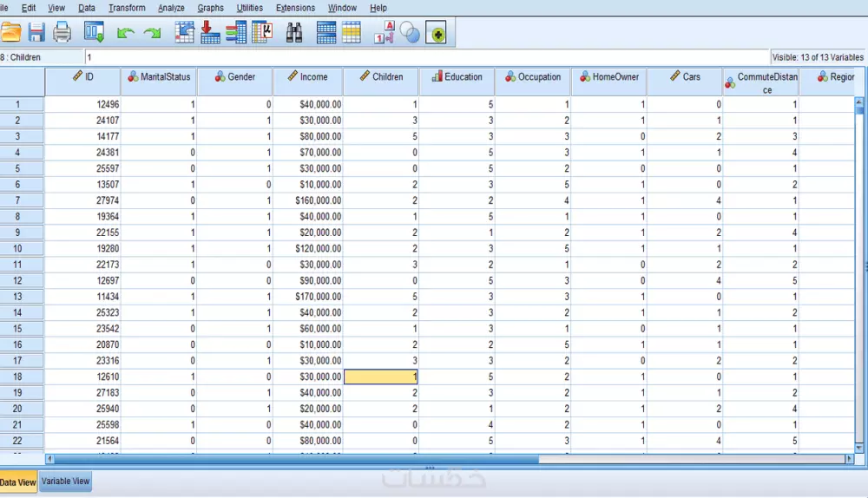This screenshot has width=868, height=498.
Task: Select the Cars column header
Action: click(x=685, y=82)
